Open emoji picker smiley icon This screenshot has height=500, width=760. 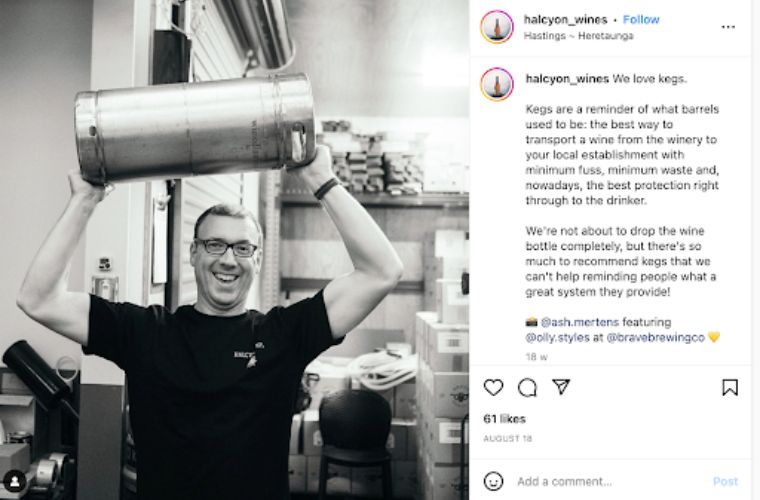click(493, 481)
